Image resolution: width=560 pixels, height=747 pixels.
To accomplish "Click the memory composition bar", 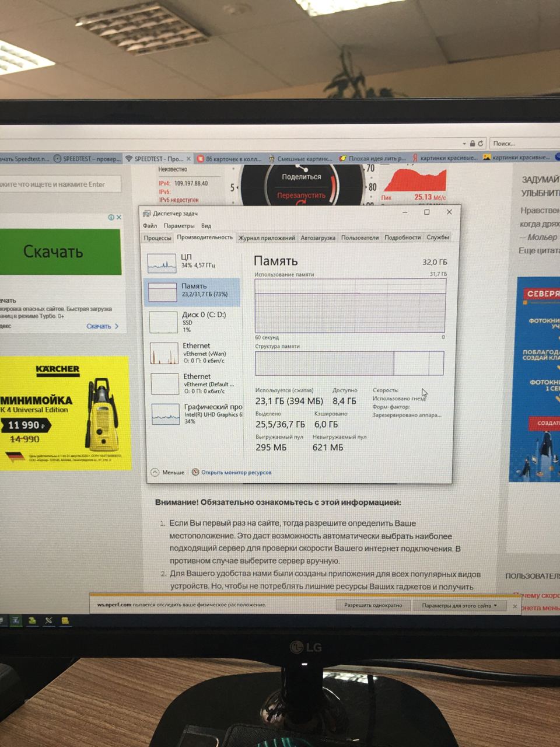I will [349, 363].
